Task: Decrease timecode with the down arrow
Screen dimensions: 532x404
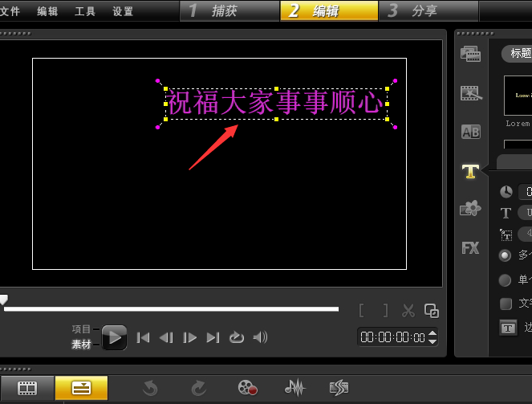Action: click(x=433, y=341)
